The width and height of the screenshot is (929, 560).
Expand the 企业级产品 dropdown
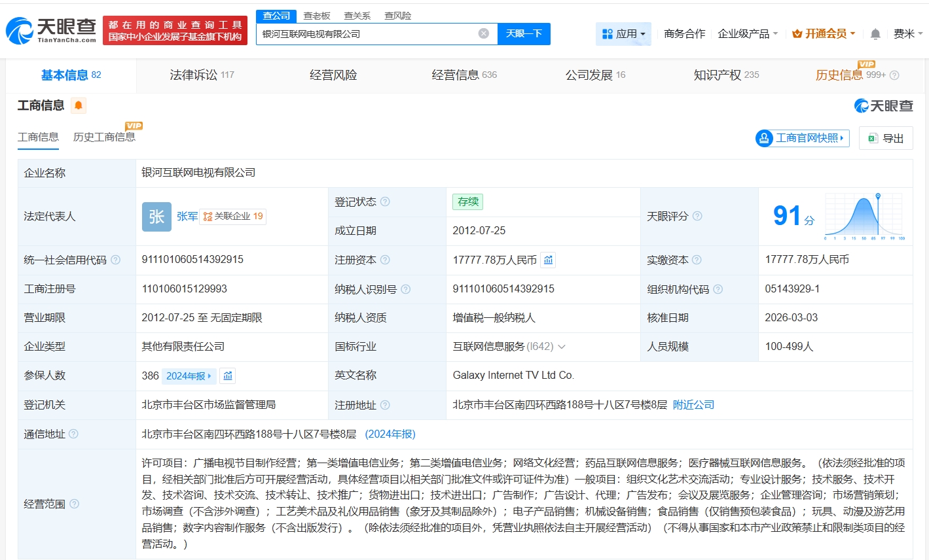(747, 33)
